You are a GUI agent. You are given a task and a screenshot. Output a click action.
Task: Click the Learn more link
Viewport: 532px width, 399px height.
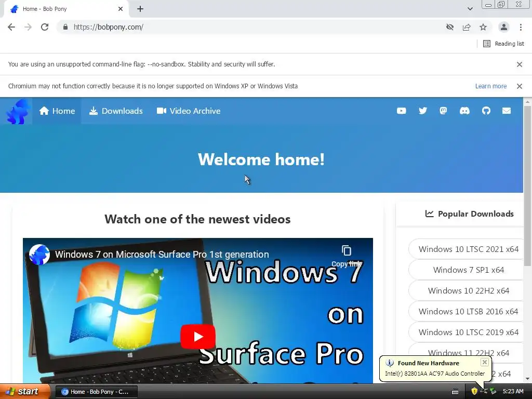[490, 86]
